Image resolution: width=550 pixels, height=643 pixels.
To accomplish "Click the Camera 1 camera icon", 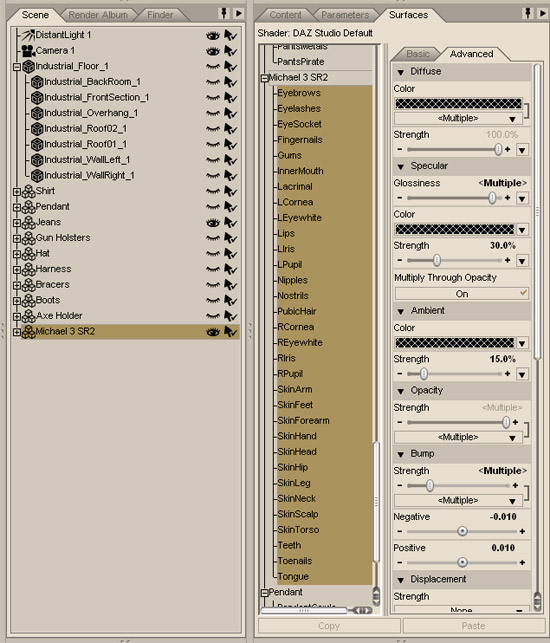I will pyautogui.click(x=28, y=50).
